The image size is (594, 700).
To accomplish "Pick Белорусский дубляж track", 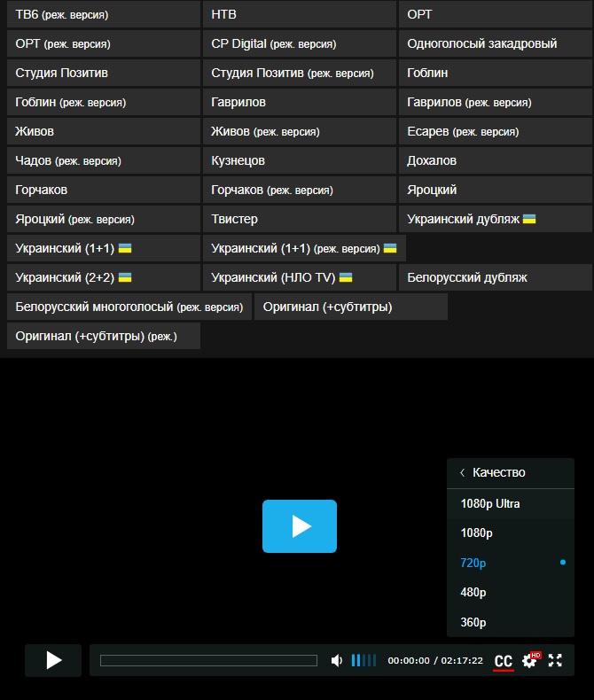I will coord(496,277).
